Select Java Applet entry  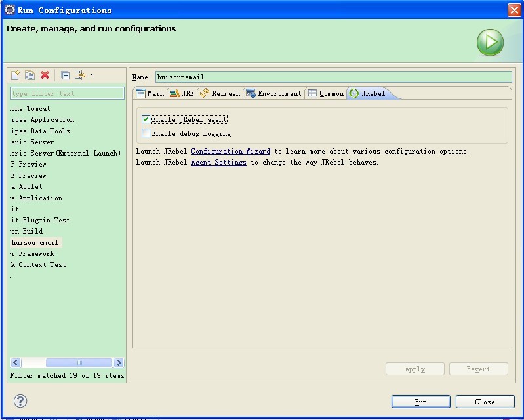tap(26, 186)
